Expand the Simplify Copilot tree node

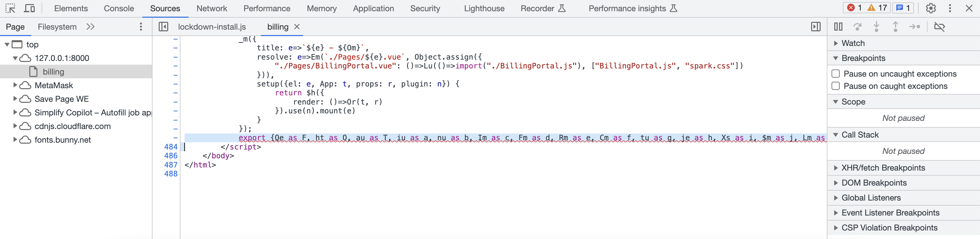tap(15, 113)
